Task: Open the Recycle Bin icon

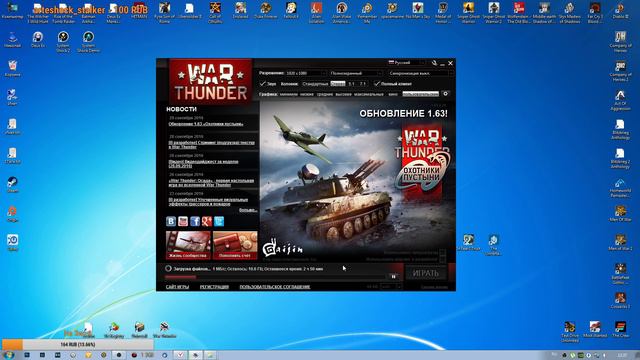Action: click(12, 68)
